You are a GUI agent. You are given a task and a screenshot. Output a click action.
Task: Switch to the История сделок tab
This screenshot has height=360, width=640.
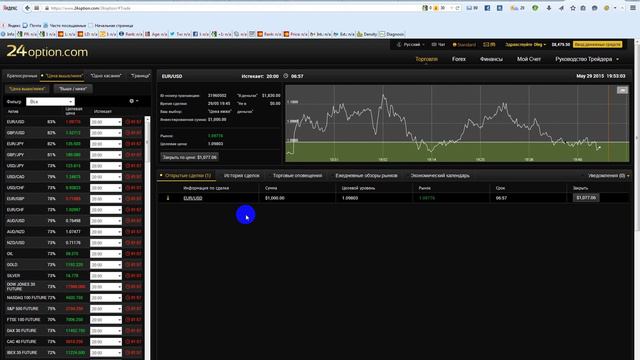242,176
